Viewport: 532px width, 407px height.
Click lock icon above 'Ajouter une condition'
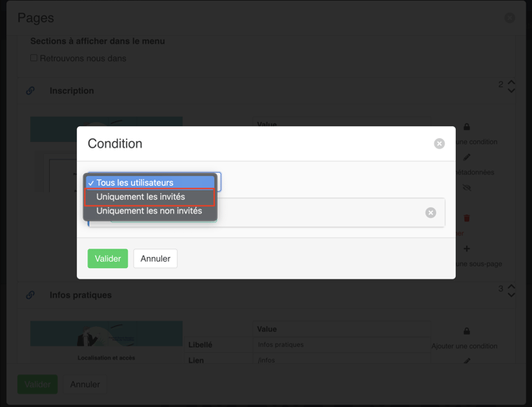point(467,331)
